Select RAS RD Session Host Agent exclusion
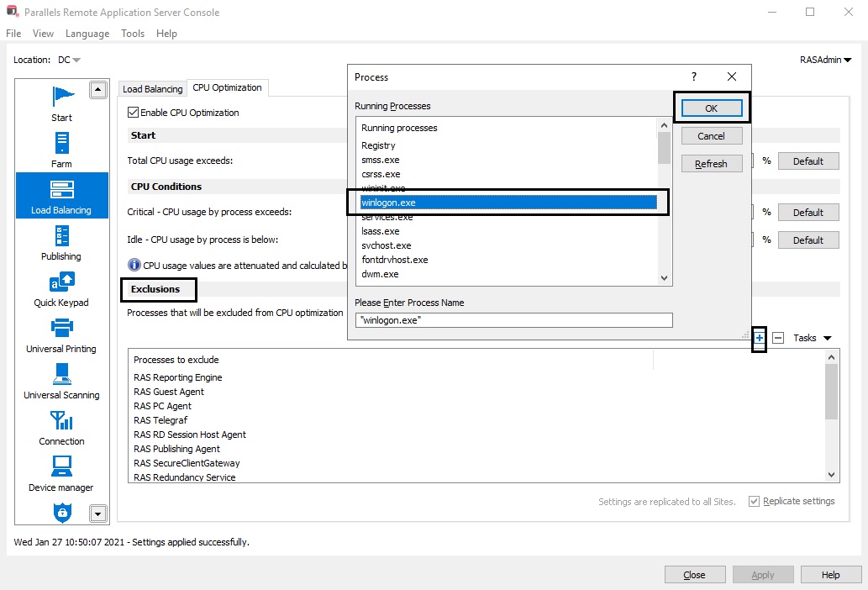This screenshot has height=590, width=868. pos(190,435)
